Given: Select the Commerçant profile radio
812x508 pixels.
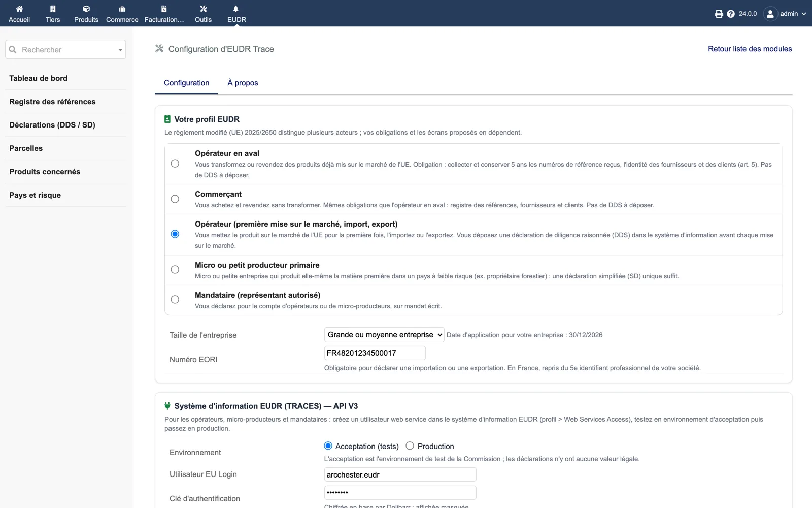Looking at the screenshot, I should (175, 199).
